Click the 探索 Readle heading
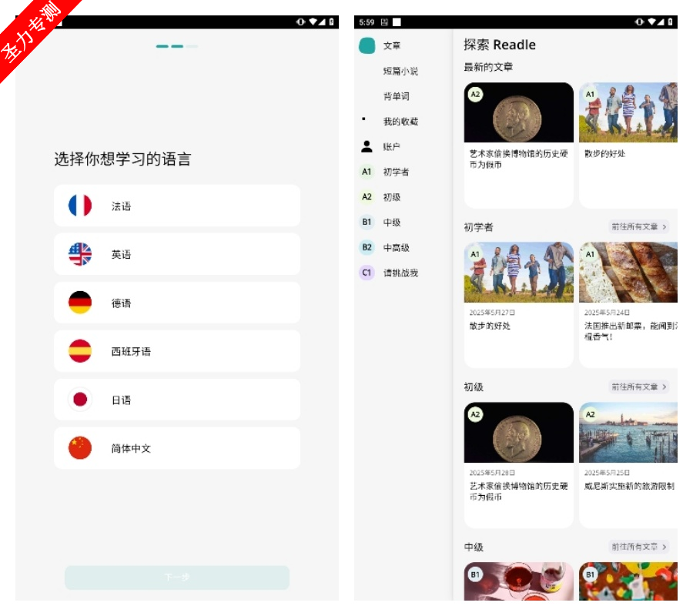This screenshot has height=616, width=693. (500, 45)
